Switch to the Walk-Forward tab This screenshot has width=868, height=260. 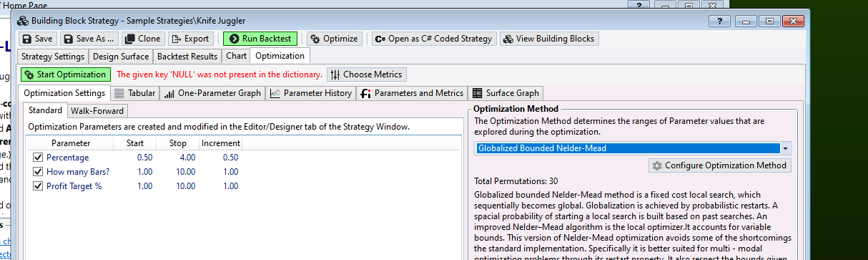97,110
